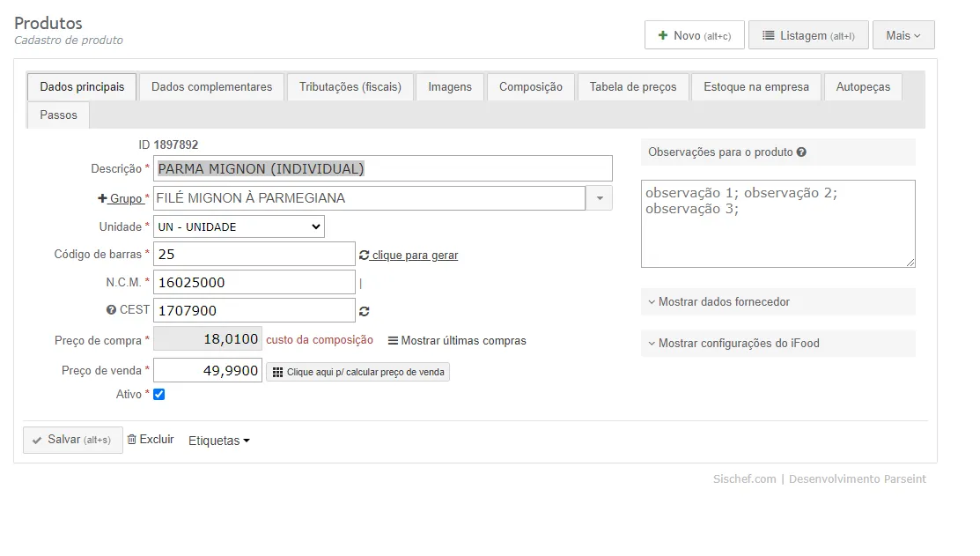Image resolution: width=980 pixels, height=556 pixels.
Task: Open the product observations help icon
Action: (801, 152)
